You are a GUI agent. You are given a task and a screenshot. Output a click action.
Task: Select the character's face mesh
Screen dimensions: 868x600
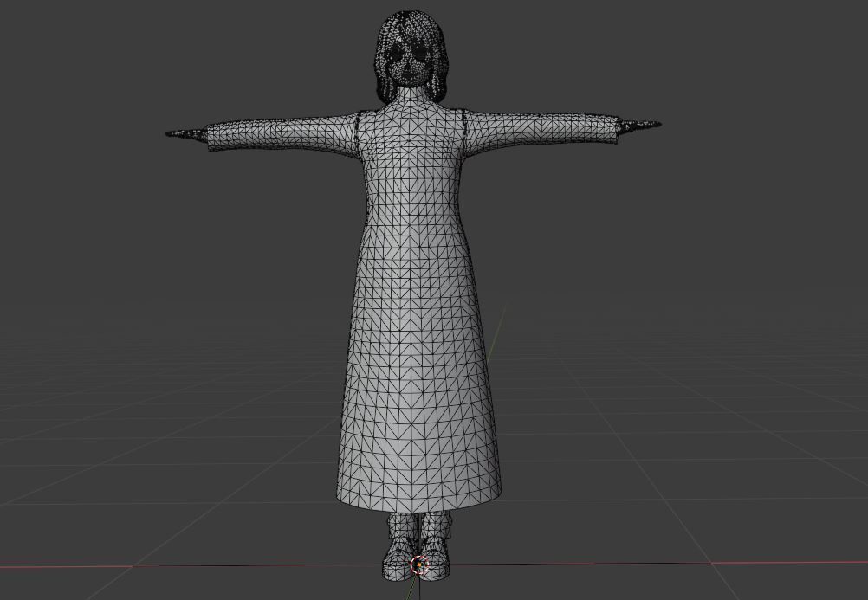point(411,65)
